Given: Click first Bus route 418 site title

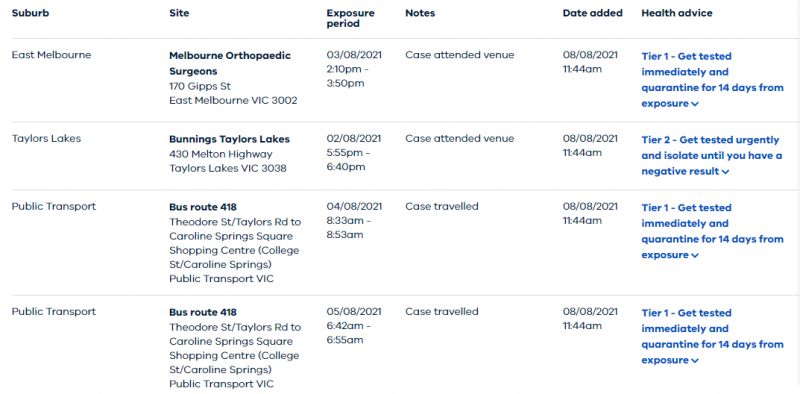Looking at the screenshot, I should (203, 207).
